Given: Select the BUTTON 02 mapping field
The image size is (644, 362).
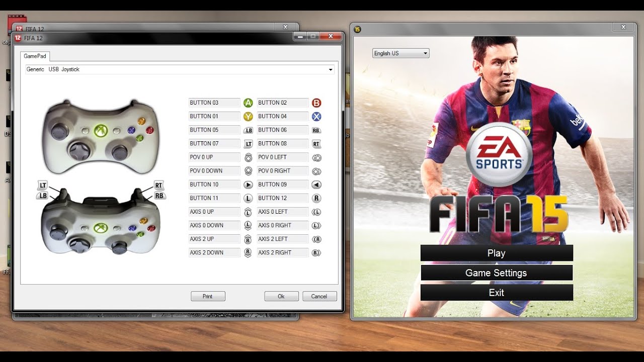Looking at the screenshot, I should coord(283,103).
